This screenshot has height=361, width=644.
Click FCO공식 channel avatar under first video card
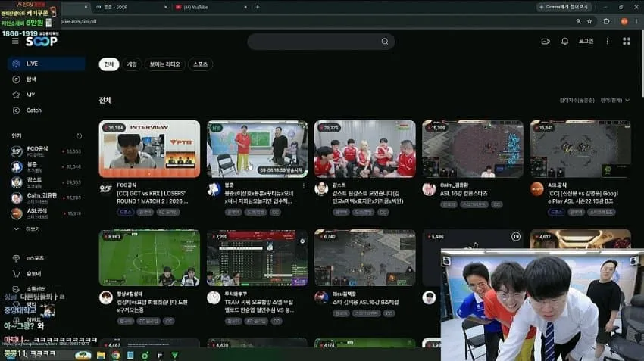pyautogui.click(x=106, y=188)
